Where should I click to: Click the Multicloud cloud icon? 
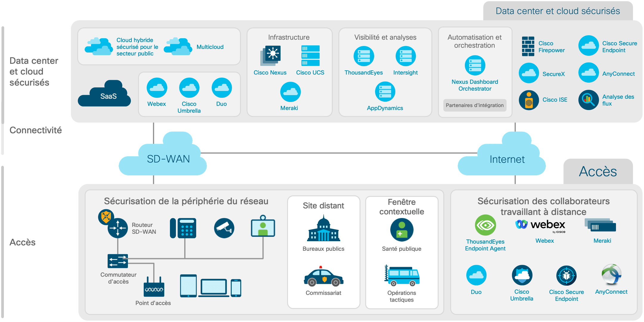(x=178, y=46)
